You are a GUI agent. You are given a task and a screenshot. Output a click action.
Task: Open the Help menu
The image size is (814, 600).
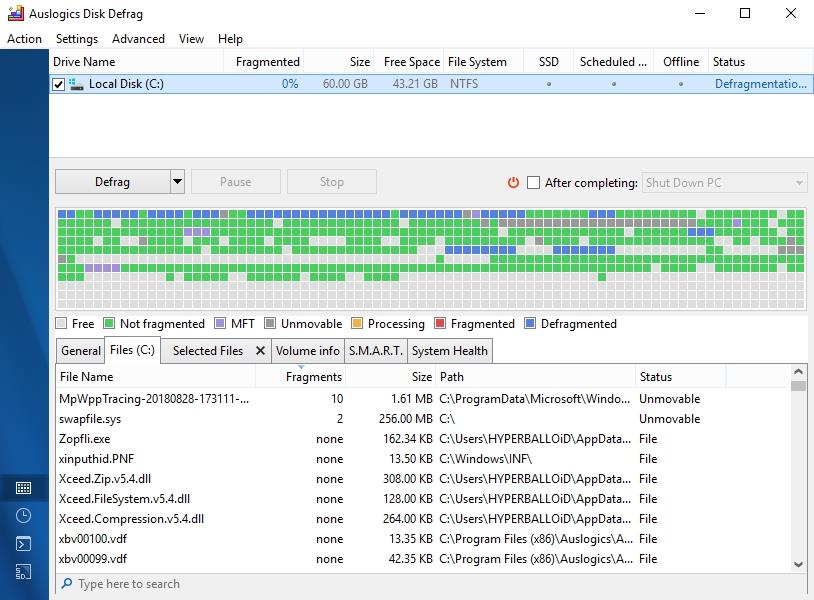[x=230, y=39]
